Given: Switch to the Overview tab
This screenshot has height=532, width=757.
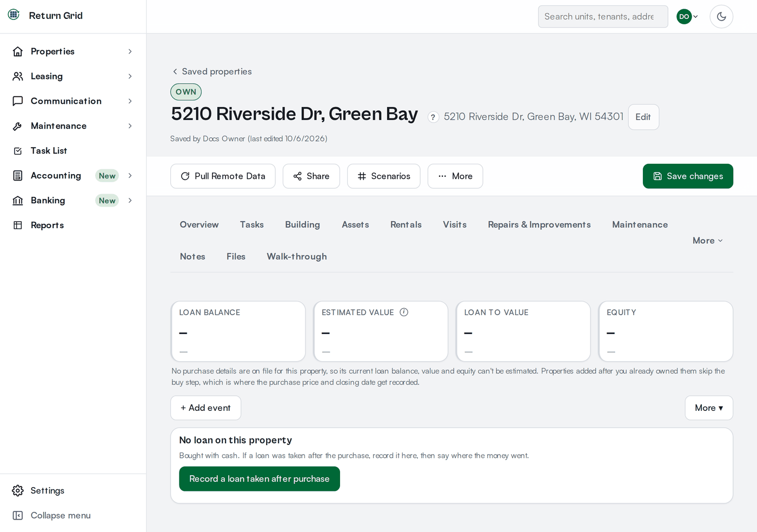Looking at the screenshot, I should [x=199, y=224].
